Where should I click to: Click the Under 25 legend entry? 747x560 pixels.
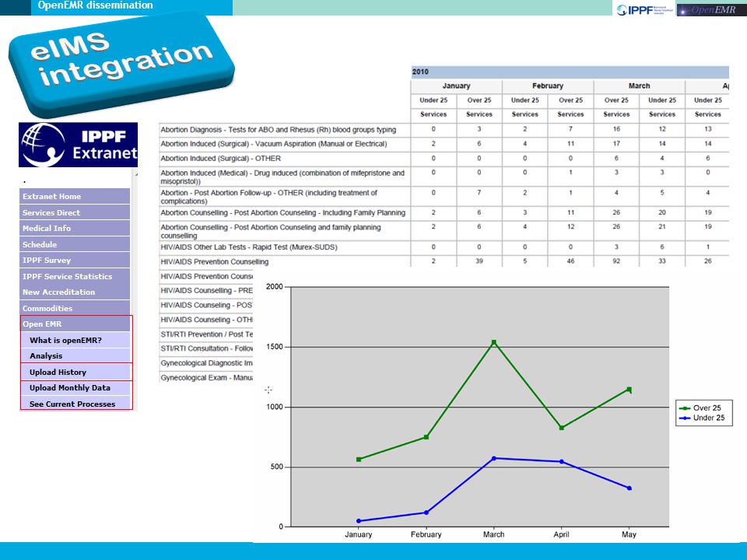702,418
